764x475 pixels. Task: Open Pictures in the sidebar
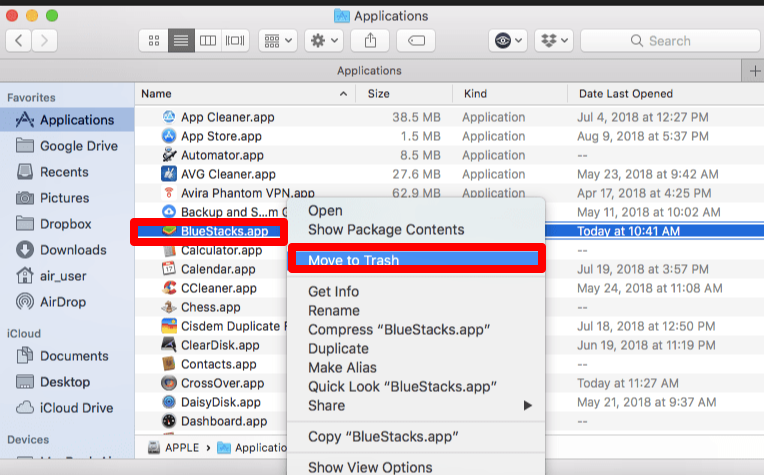(67, 198)
